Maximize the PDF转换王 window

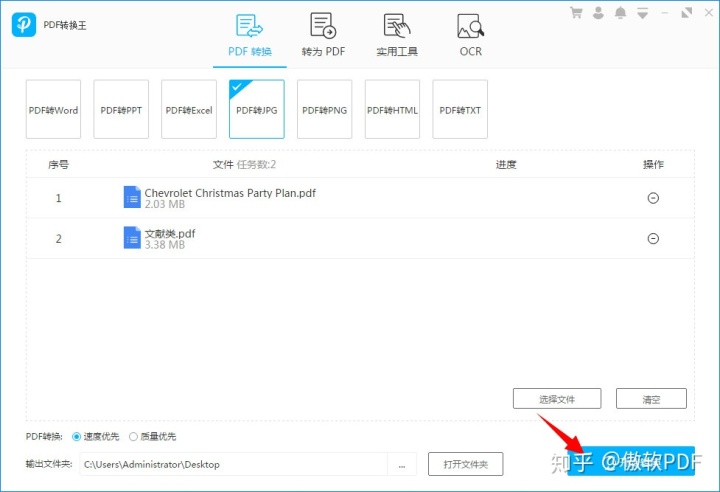point(686,13)
